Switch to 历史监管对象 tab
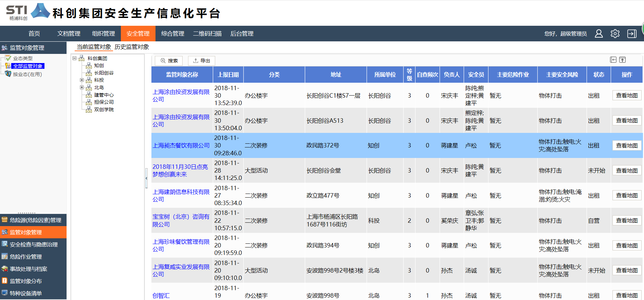Image resolution: width=644 pixels, height=300 pixels. tap(132, 47)
